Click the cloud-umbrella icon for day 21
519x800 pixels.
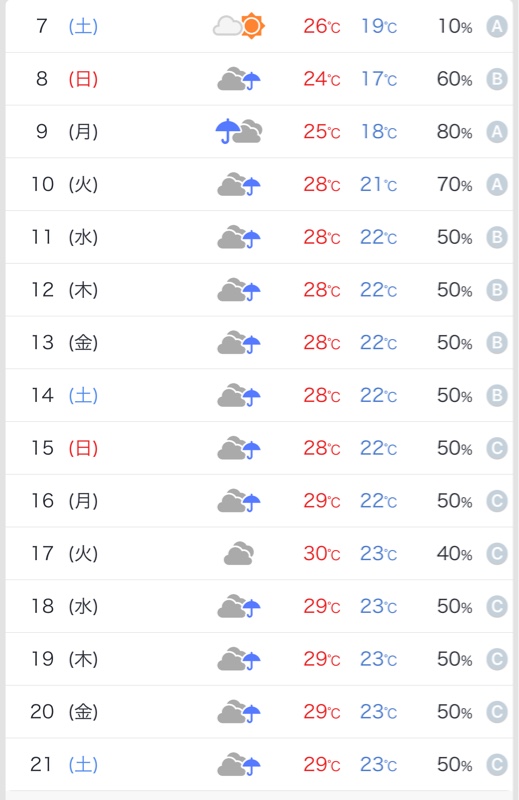[239, 764]
